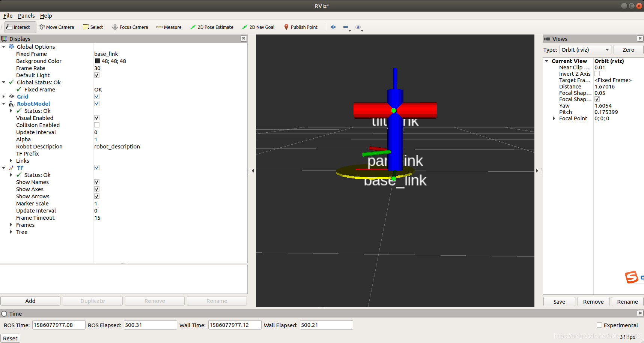Activate the Move Camera tool
Image resolution: width=644 pixels, height=343 pixels.
56,27
